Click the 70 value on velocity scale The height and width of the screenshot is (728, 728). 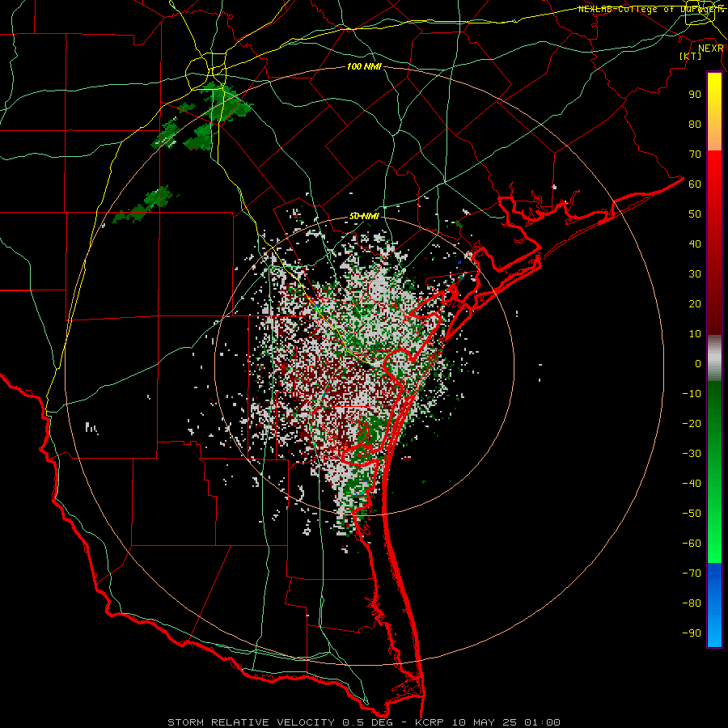[x=695, y=154]
